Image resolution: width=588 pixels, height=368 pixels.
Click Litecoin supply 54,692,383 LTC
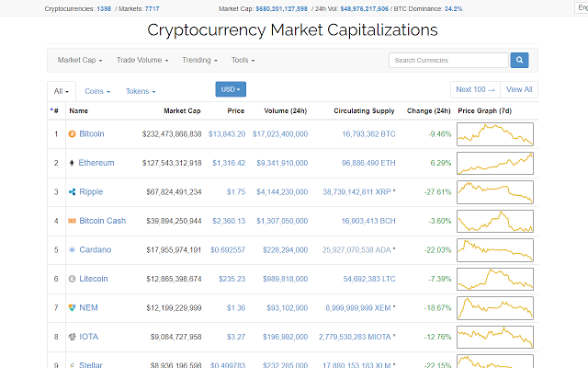(x=369, y=279)
